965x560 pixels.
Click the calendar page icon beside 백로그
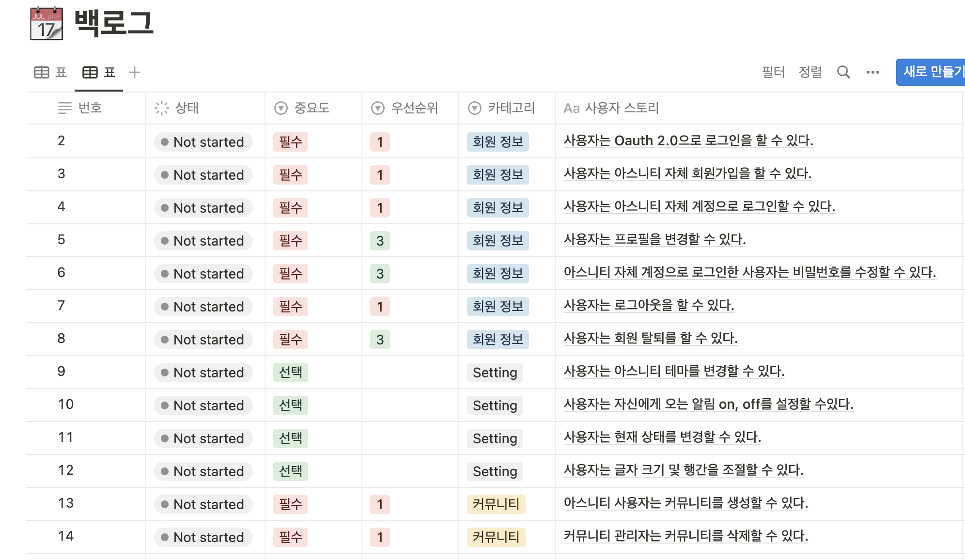[47, 23]
